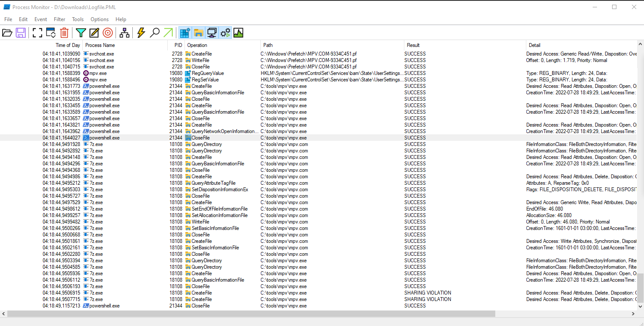Image resolution: width=644 pixels, height=326 pixels.
Task: Jump to the selected object
Action: [x=168, y=32]
